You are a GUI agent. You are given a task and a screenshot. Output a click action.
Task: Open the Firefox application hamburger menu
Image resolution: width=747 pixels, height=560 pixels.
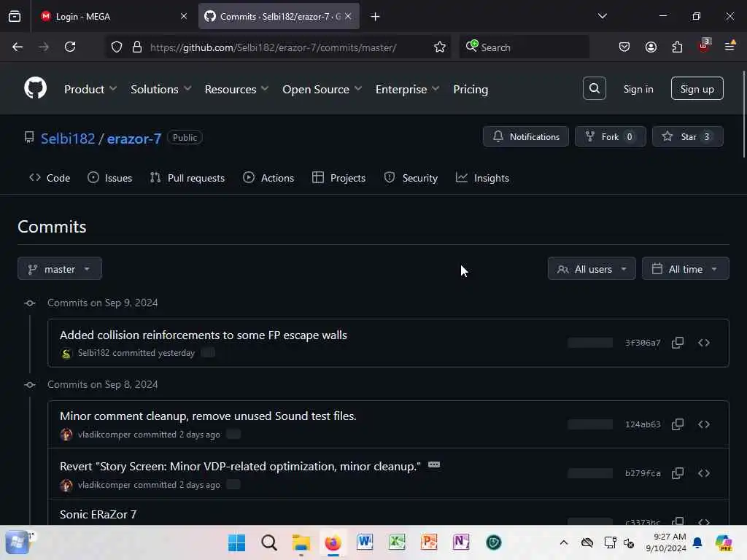coord(729,47)
